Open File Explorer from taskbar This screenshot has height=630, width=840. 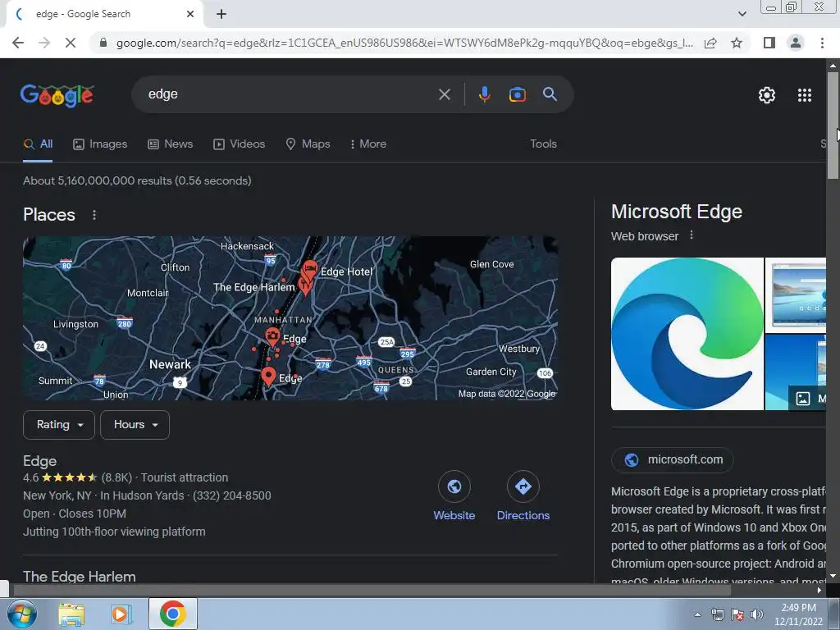tap(71, 614)
